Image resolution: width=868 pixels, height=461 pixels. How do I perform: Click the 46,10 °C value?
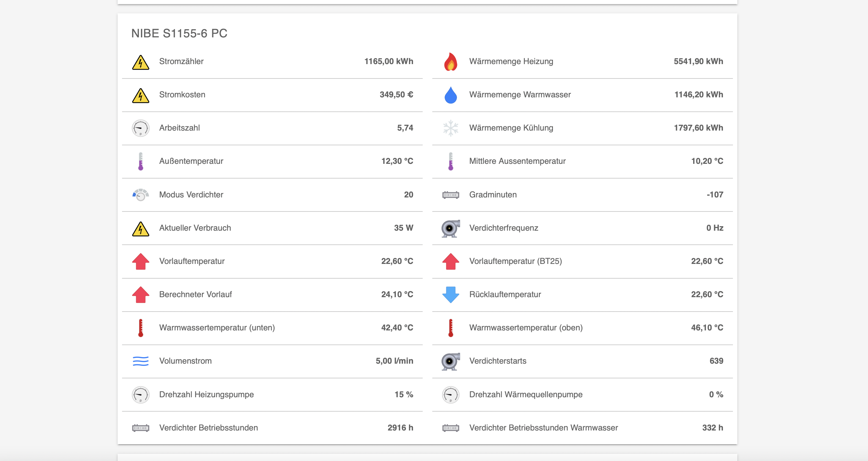point(707,328)
